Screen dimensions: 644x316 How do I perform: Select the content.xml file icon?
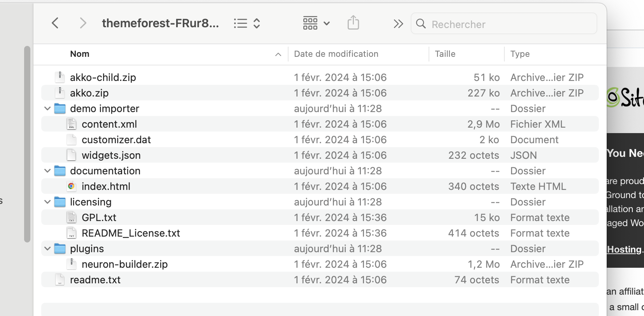coord(72,124)
